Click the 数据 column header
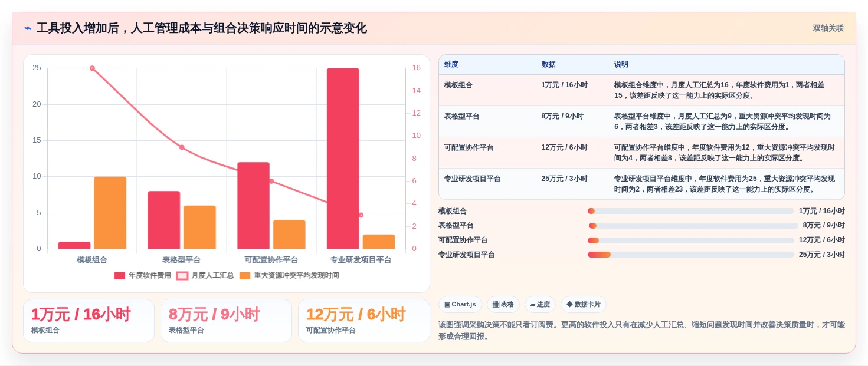The image size is (868, 366). click(572, 65)
